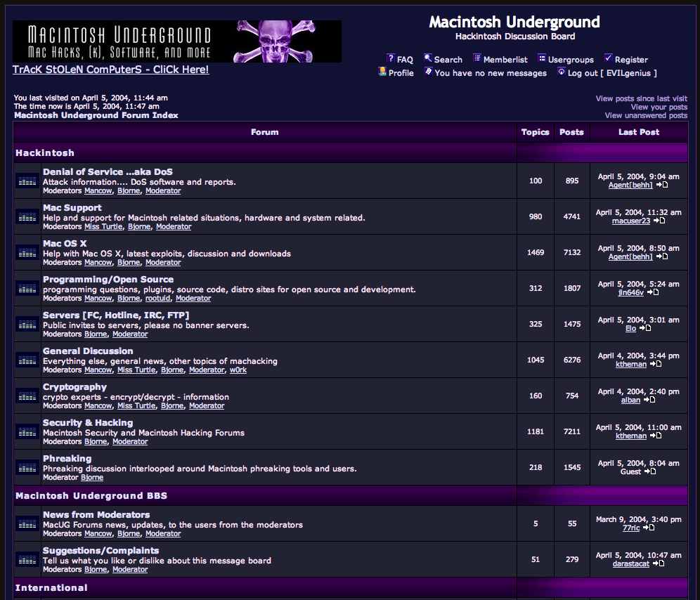This screenshot has height=600, width=700.
Task: Click the folder icon beside Security & Hacking
Action: tap(27, 431)
